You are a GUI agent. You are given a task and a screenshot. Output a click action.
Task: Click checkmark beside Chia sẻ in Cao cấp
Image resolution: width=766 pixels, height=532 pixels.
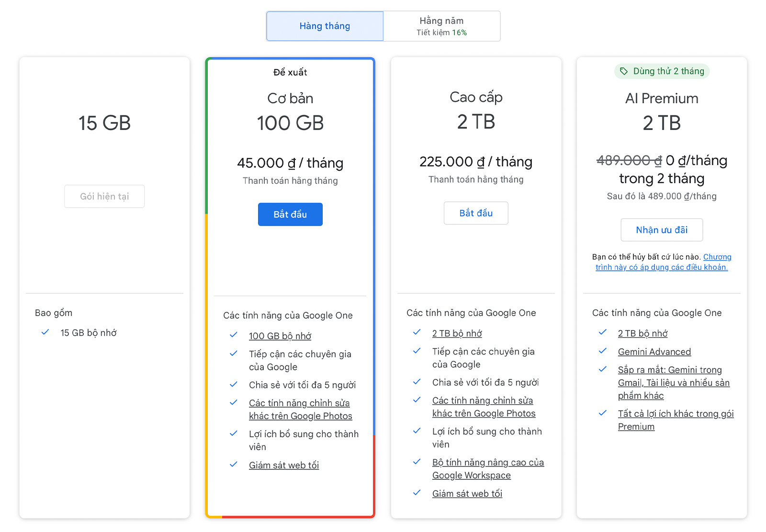click(x=417, y=381)
